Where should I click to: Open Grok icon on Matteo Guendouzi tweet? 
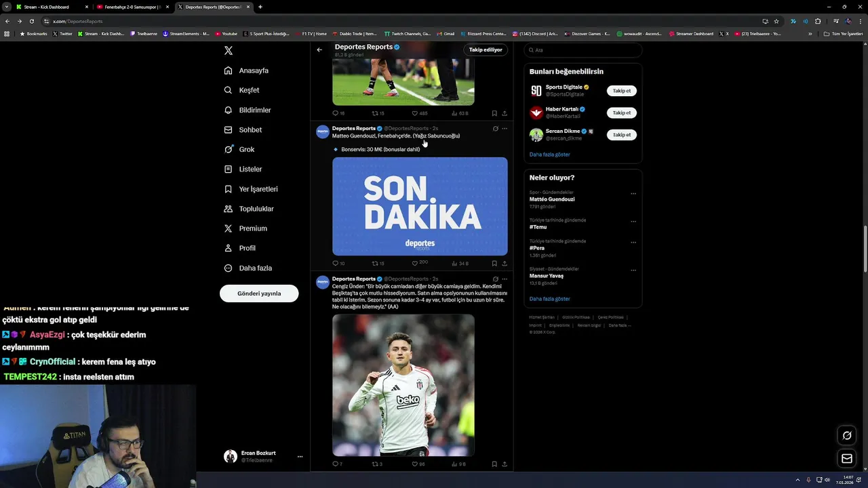tap(495, 129)
